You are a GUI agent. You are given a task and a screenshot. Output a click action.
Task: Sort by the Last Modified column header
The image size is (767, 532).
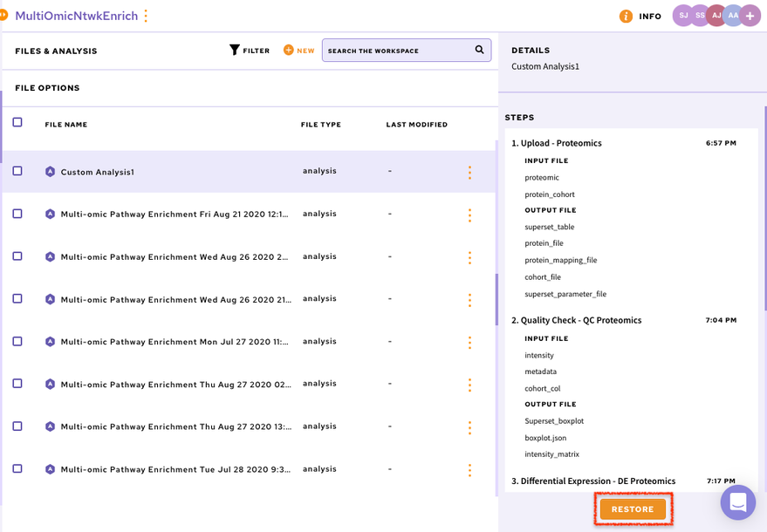[x=417, y=125]
